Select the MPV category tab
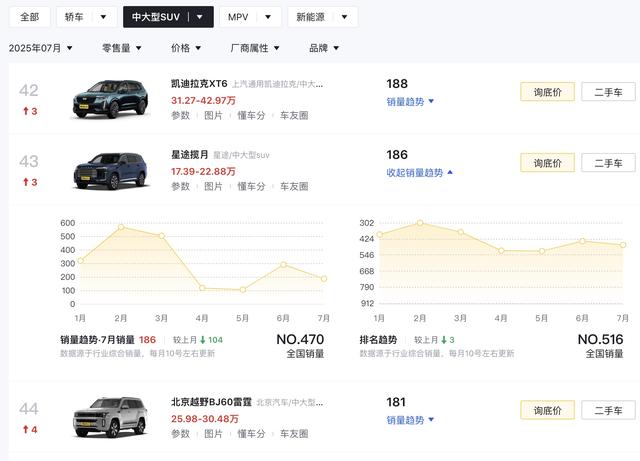 tap(238, 17)
